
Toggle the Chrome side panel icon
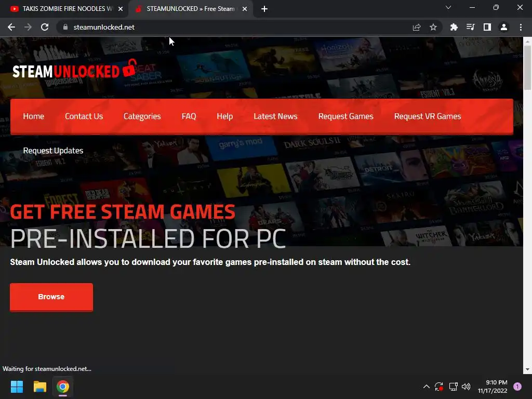point(487,27)
